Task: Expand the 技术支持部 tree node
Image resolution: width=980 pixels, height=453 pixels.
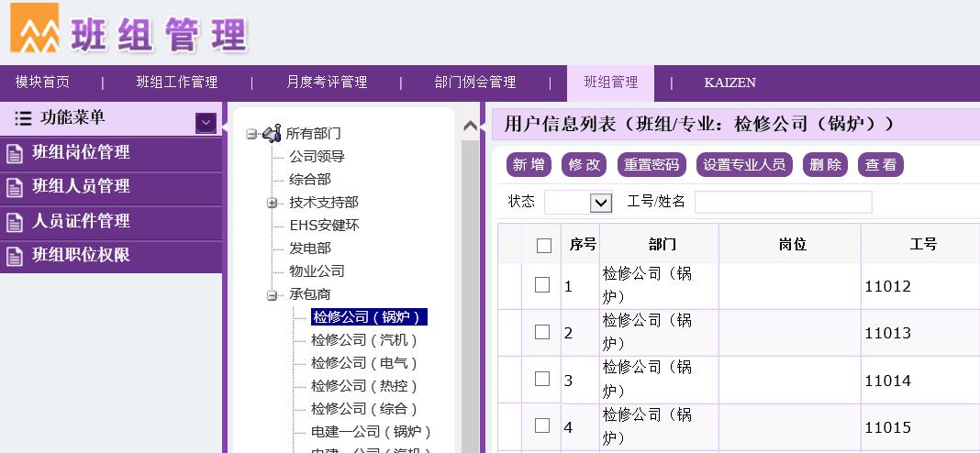Action: tap(272, 203)
